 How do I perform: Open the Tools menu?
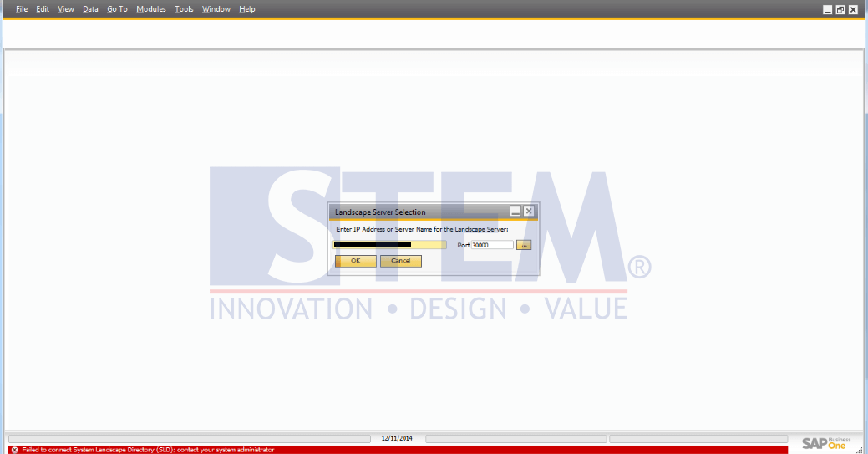pyautogui.click(x=184, y=9)
